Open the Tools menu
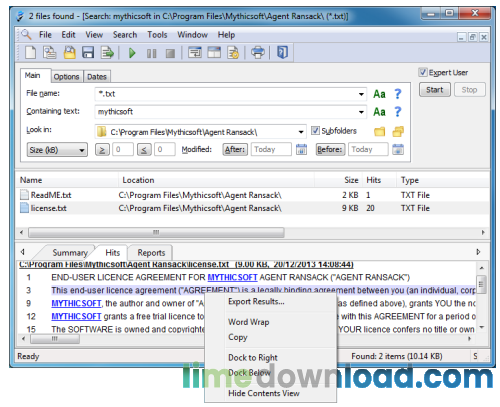The height and width of the screenshot is (407, 500). point(157,35)
